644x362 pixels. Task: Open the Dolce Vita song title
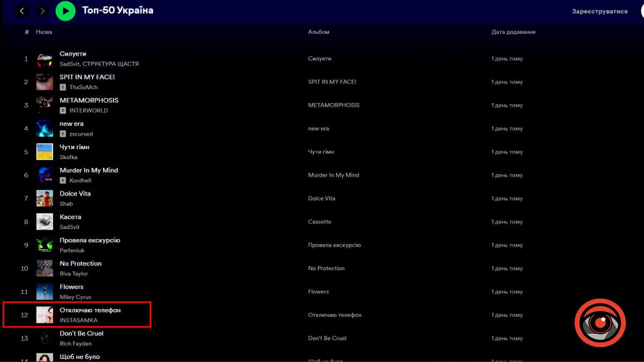tap(75, 194)
